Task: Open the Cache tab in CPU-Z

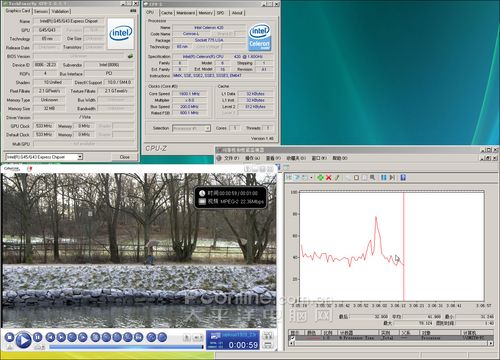Action: click(167, 13)
